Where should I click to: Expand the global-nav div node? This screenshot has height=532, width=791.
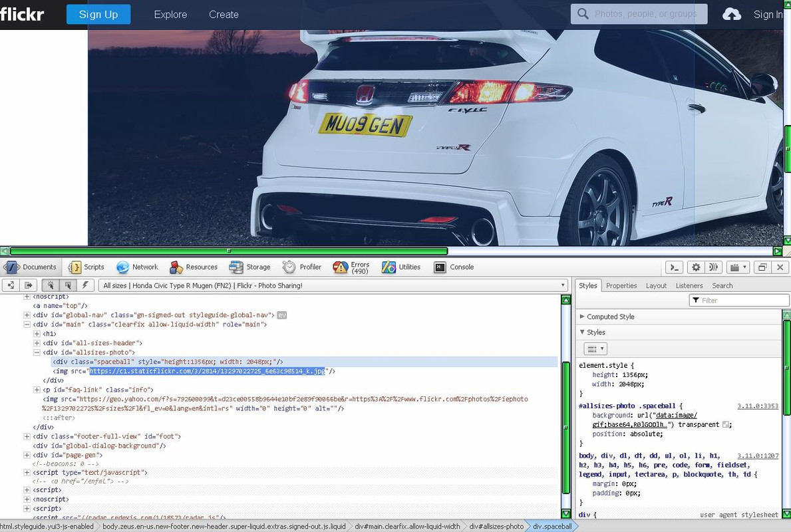27,315
